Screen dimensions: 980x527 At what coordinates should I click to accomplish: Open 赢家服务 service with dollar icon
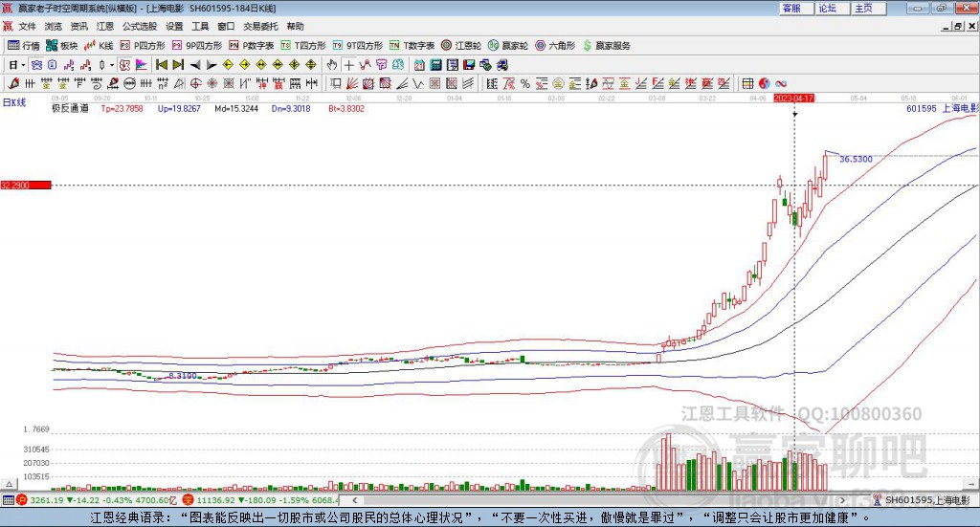pyautogui.click(x=606, y=46)
